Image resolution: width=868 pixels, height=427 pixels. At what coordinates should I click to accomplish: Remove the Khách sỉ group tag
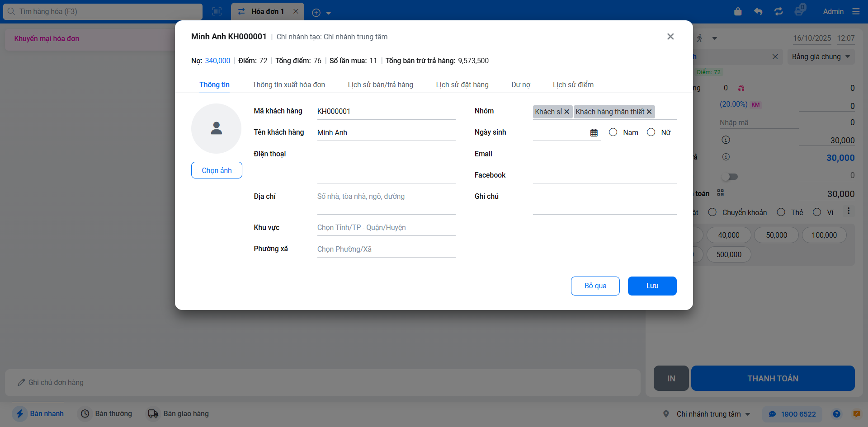566,112
